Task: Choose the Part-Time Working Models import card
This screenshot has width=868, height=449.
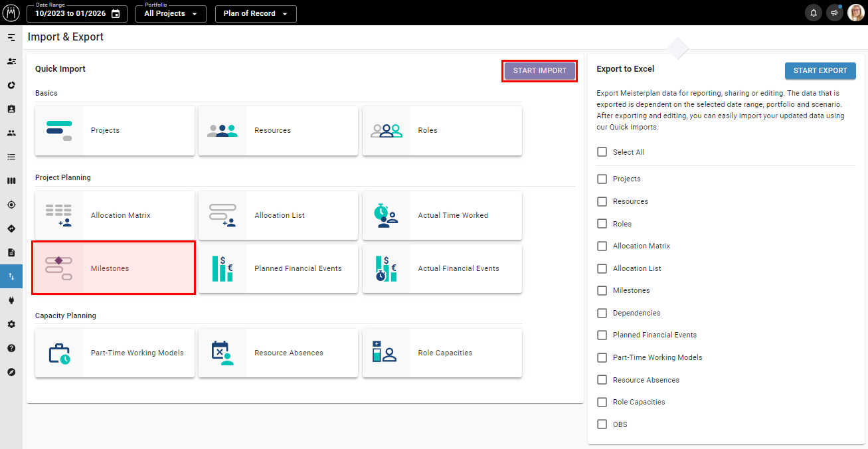Action: tap(115, 353)
